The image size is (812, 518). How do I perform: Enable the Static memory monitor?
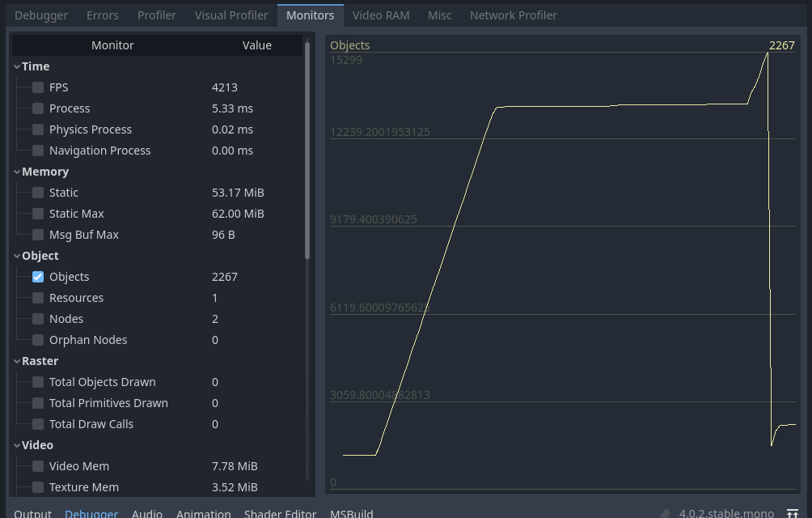(x=37, y=192)
